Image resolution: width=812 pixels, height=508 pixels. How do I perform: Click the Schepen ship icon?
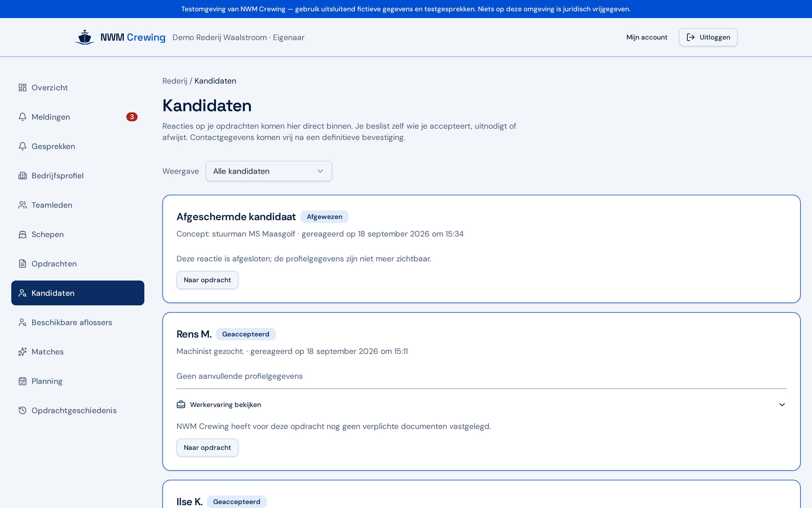point(23,234)
